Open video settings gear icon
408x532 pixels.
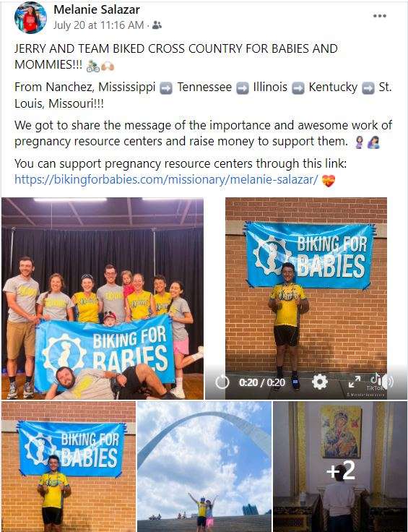pyautogui.click(x=320, y=382)
